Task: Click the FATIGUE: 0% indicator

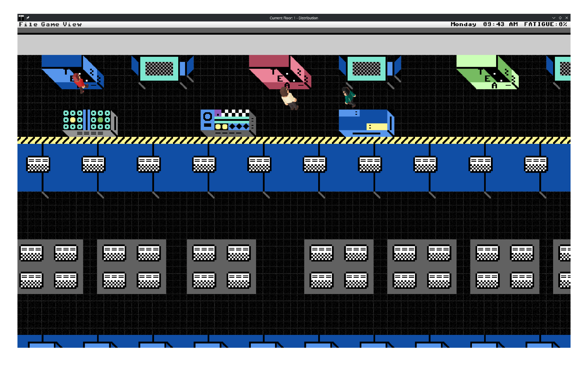Action: [x=545, y=24]
